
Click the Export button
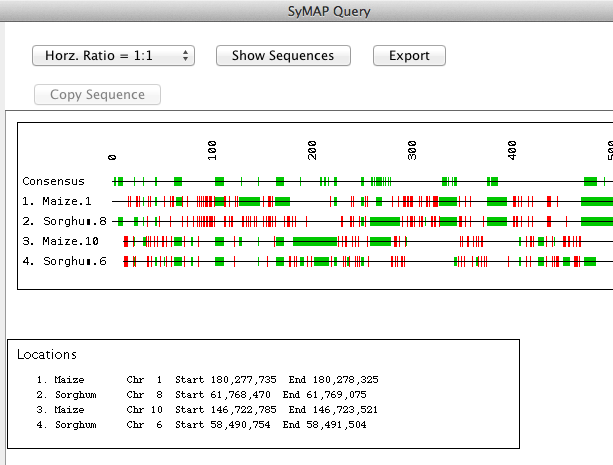click(x=409, y=56)
